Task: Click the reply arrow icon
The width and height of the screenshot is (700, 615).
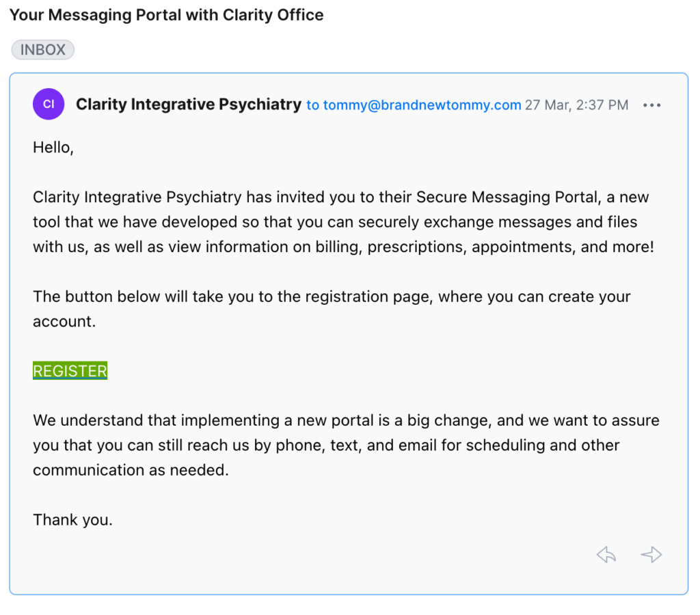Action: [x=606, y=555]
